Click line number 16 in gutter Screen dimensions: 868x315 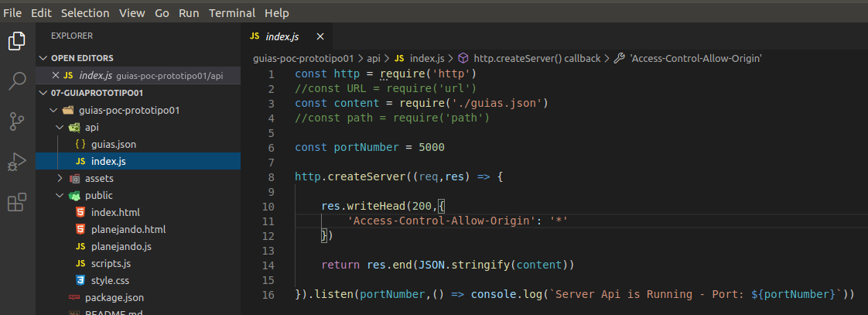(x=268, y=295)
